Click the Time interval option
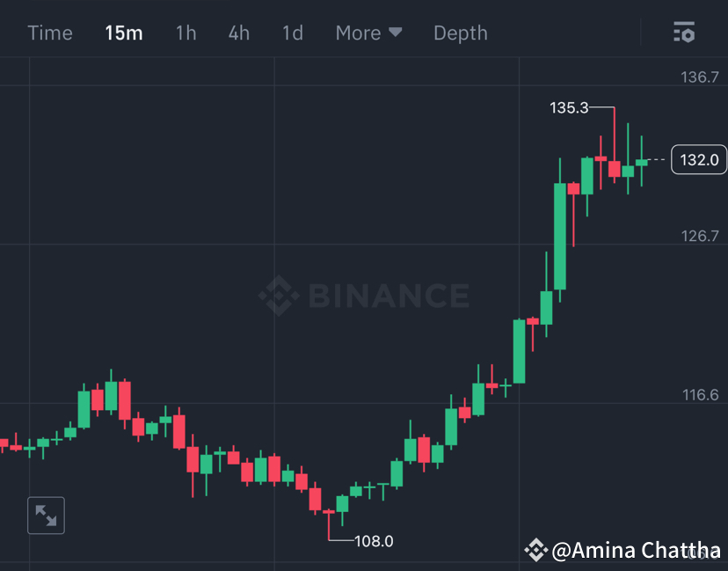Screen dimensions: 728x571 50,33
